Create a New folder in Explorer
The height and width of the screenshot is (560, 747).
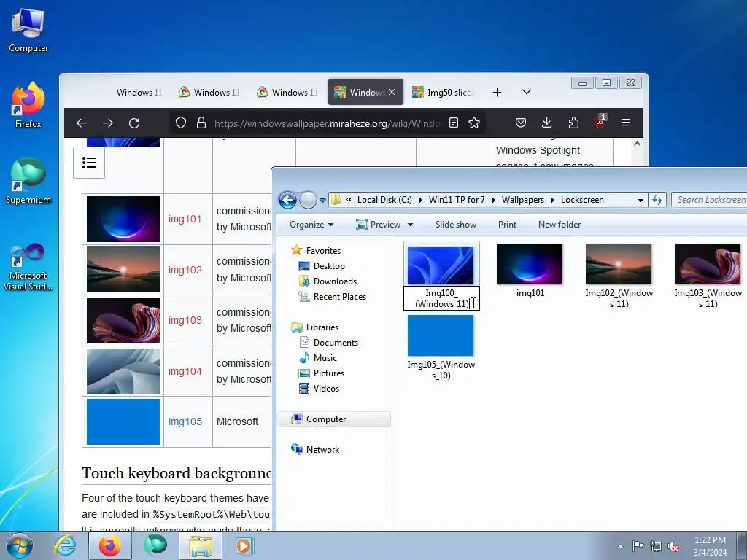point(560,225)
